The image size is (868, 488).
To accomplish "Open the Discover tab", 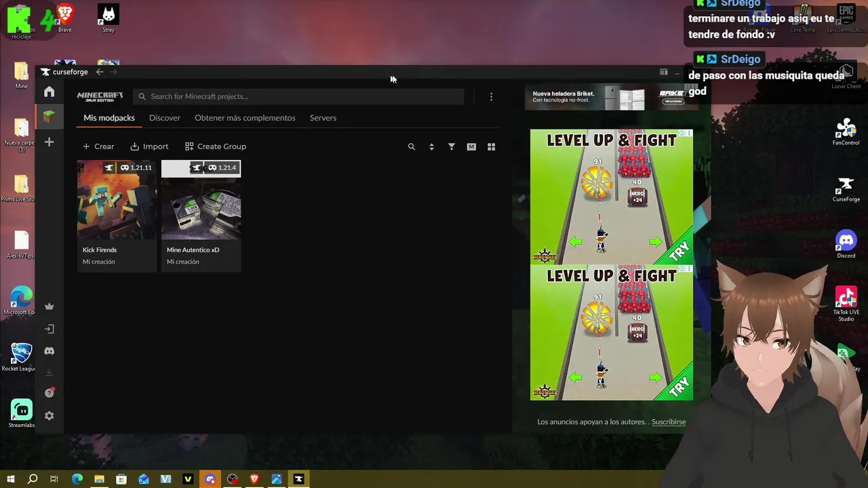I will pos(165,118).
